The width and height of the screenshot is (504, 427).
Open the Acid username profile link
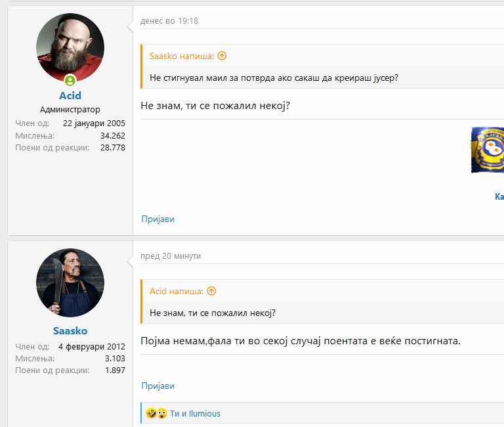[70, 96]
